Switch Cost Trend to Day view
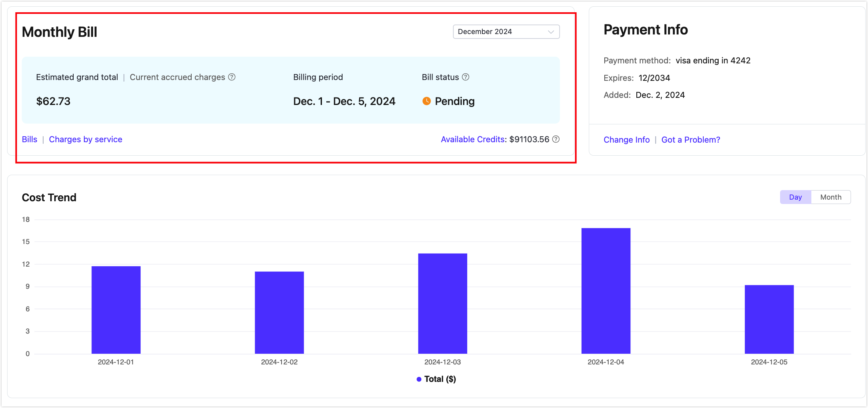Screen dimensions: 868x408 point(796,197)
